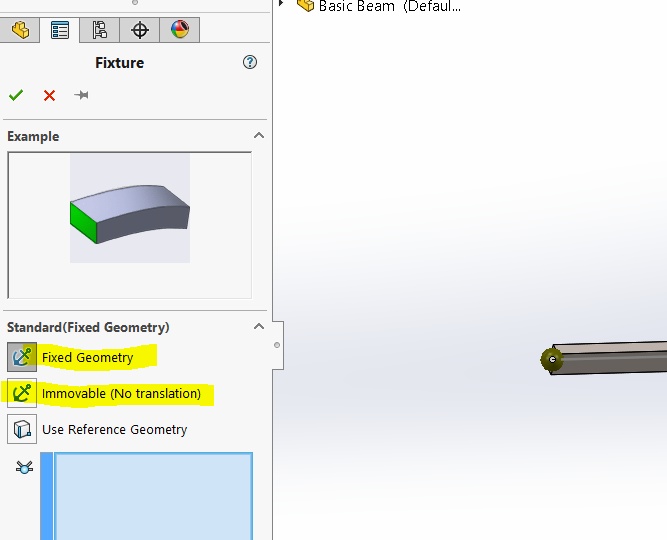This screenshot has width=667, height=540.
Task: Click the panel collapse handle on splitter
Action: pyautogui.click(x=277, y=345)
